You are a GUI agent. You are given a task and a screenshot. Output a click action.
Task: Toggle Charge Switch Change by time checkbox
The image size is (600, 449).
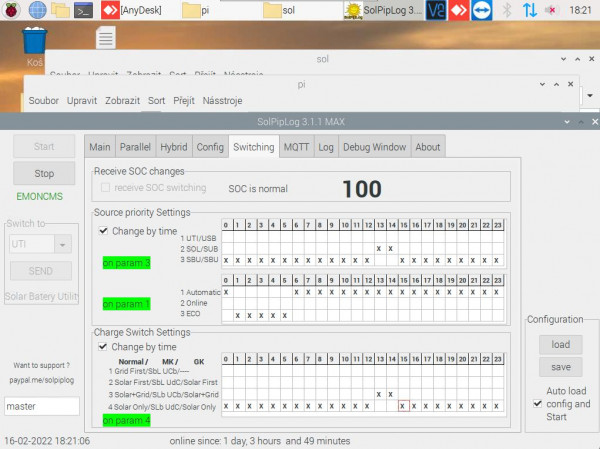pos(103,346)
